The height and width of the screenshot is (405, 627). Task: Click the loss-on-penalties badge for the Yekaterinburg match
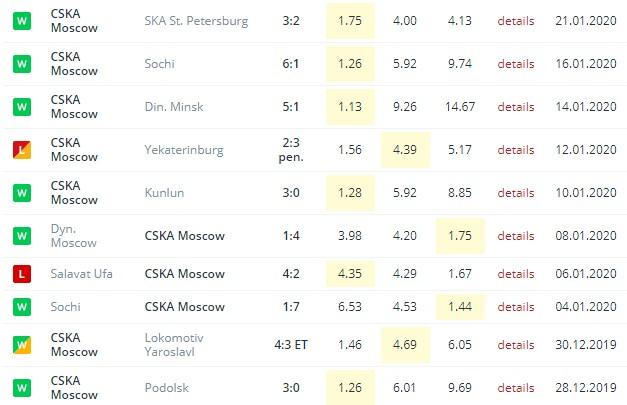[x=20, y=150]
